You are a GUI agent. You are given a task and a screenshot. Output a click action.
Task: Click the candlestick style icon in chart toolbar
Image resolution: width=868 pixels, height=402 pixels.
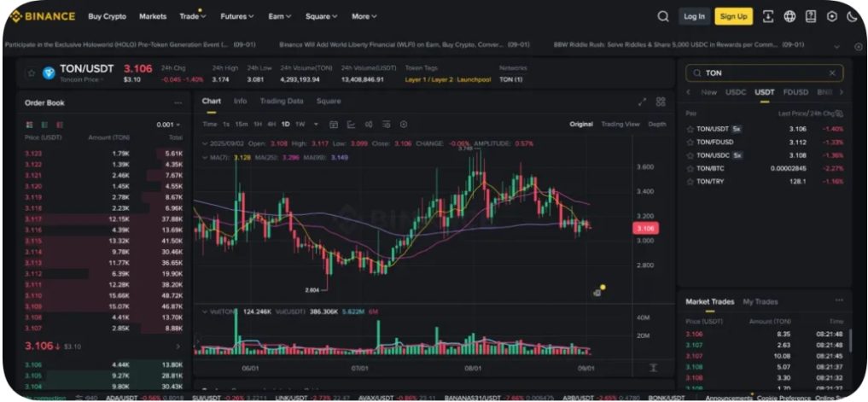(369, 124)
